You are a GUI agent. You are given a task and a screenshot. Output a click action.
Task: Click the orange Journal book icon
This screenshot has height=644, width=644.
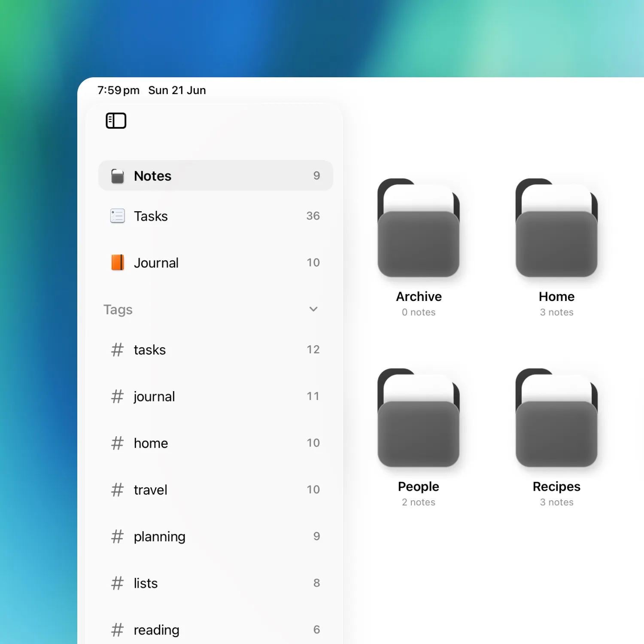[118, 263]
